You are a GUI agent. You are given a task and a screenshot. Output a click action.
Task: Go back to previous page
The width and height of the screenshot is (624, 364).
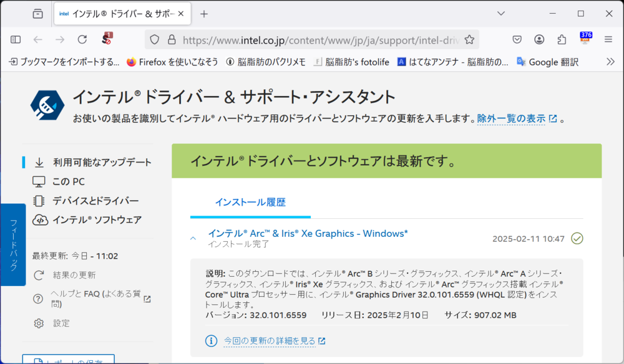tap(38, 39)
